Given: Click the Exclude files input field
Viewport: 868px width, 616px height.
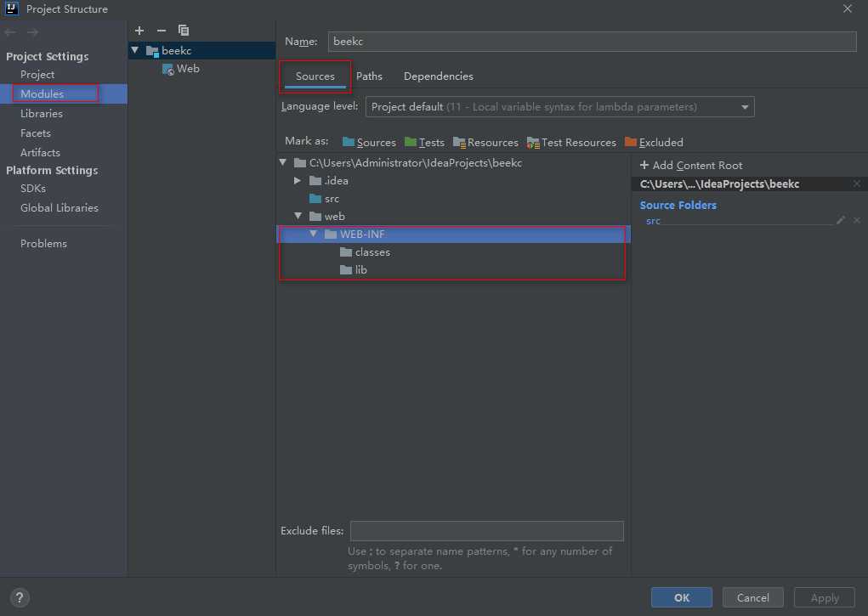Looking at the screenshot, I should (486, 531).
